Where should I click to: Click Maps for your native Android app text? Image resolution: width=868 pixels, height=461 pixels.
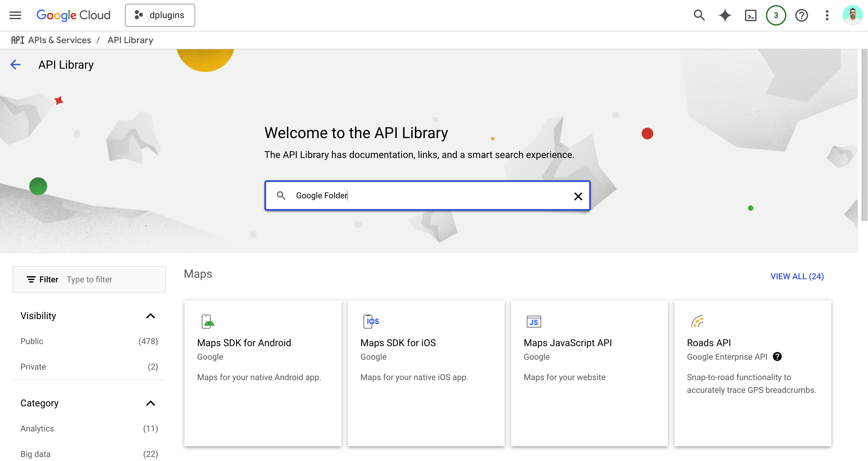point(259,377)
